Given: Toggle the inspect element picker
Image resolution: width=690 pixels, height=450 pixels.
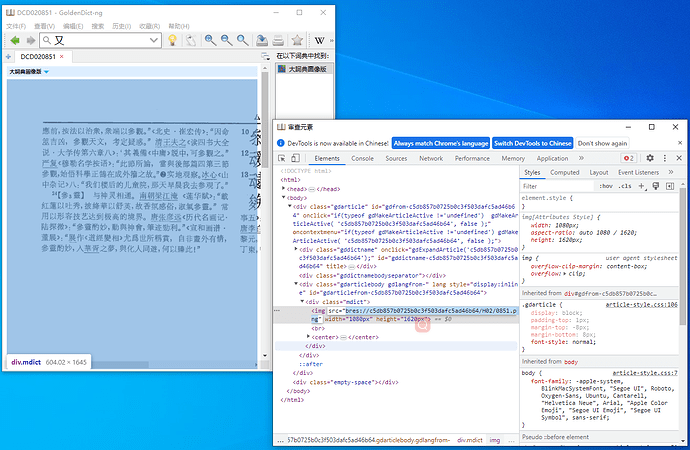Looking at the screenshot, I should click(x=282, y=158).
